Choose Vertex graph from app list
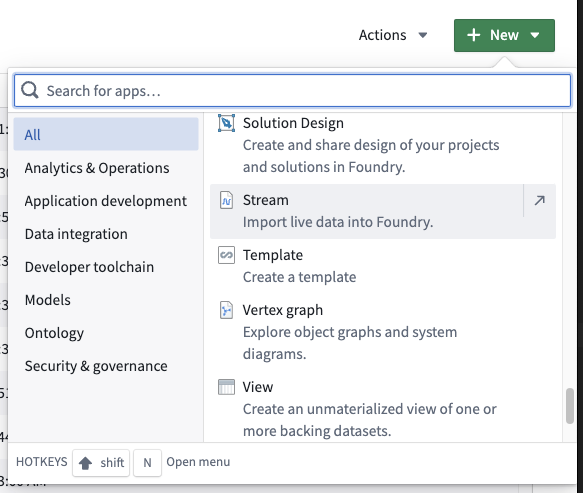Viewport: 583px width, 493px height. tap(383, 332)
